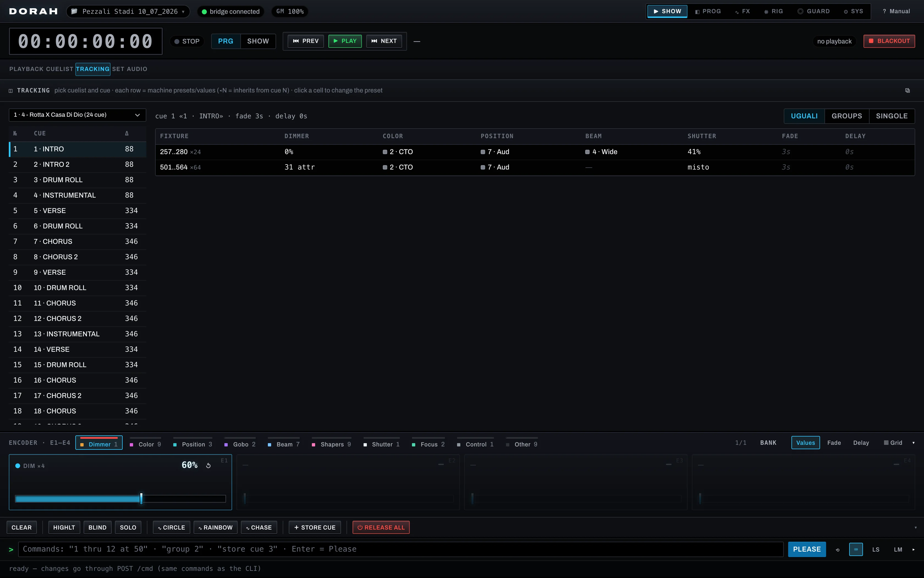Collapse the action toolbar arrow at right
The image size is (924, 578).
(915, 528)
